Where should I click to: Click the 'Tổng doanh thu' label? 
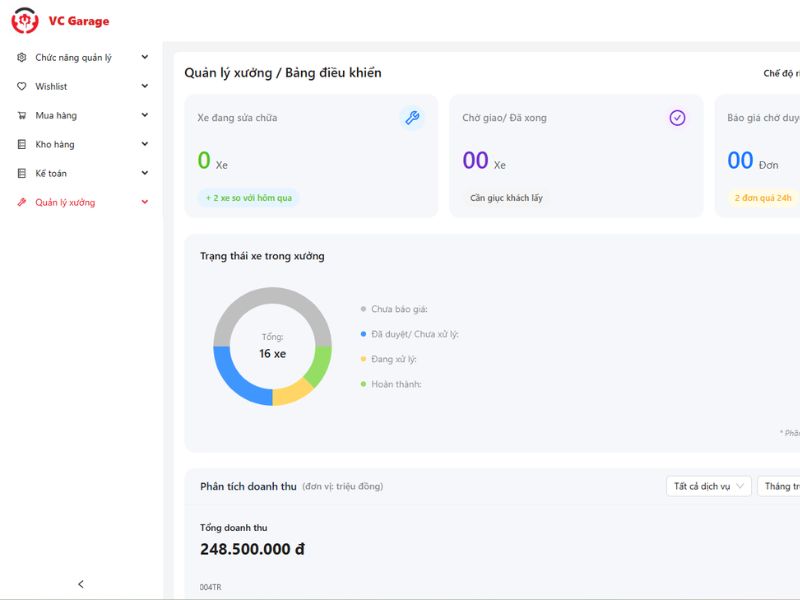point(234,528)
